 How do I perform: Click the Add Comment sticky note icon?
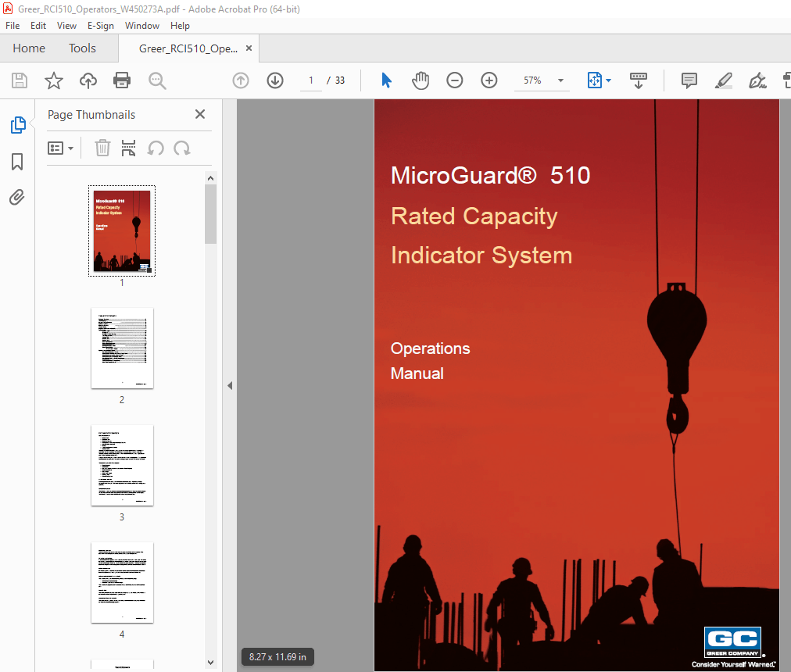(689, 80)
